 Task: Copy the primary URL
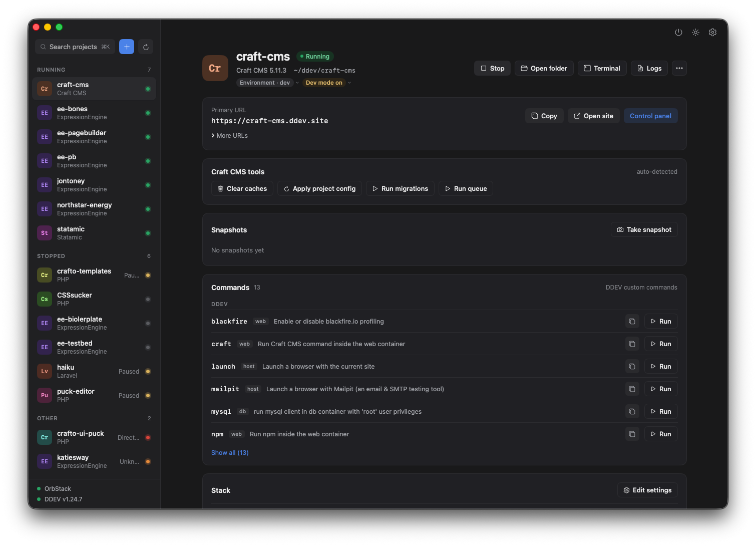tap(544, 116)
